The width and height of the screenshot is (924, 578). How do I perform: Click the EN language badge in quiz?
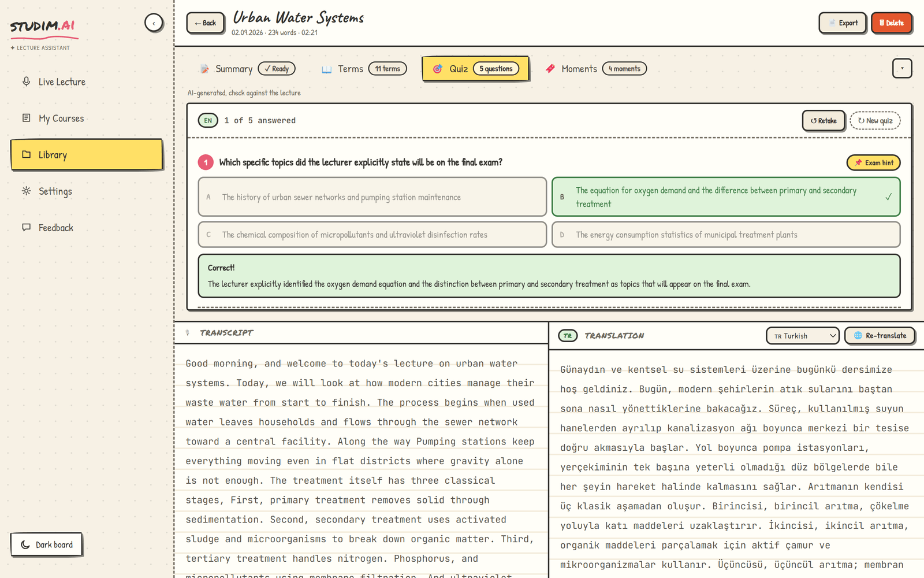pos(208,120)
